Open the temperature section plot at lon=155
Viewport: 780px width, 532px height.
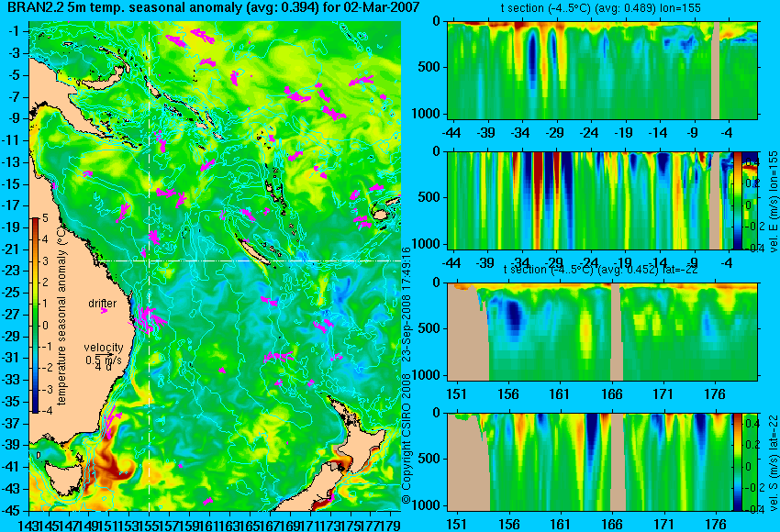602,70
